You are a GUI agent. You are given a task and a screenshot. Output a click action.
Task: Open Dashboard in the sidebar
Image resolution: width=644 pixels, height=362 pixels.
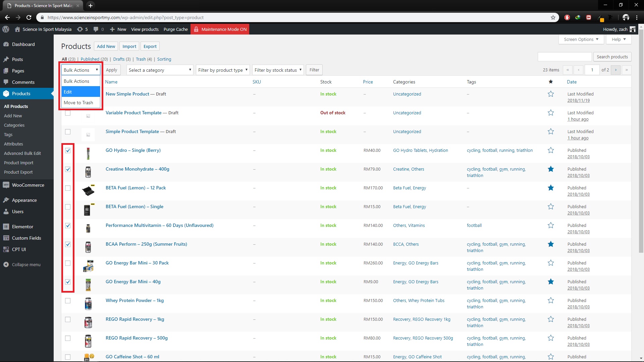[27, 44]
